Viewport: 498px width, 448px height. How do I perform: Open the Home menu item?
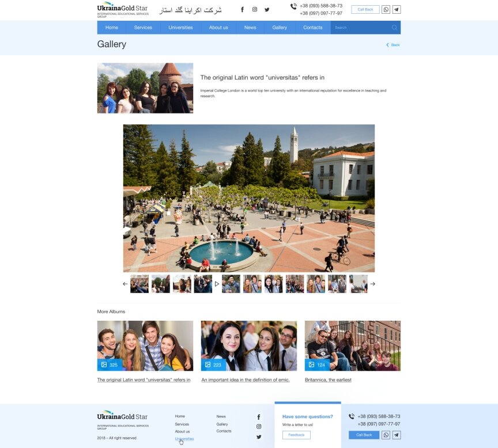[x=112, y=28]
